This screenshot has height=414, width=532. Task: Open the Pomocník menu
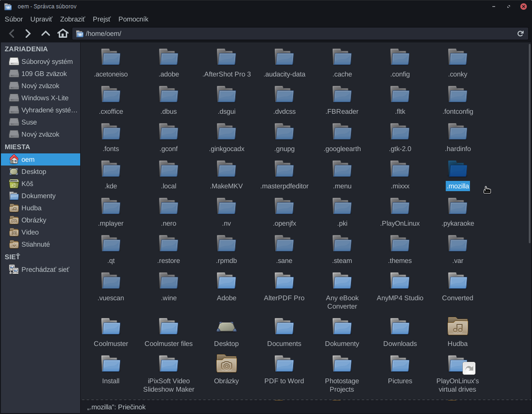133,19
